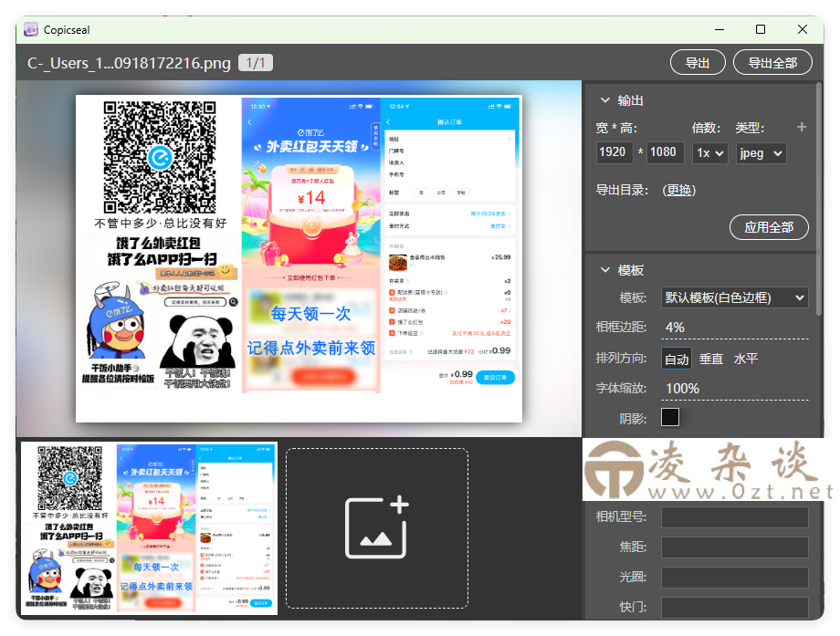Click the 焦距 focal length field
This screenshot has width=840, height=636.
pyautogui.click(x=734, y=547)
